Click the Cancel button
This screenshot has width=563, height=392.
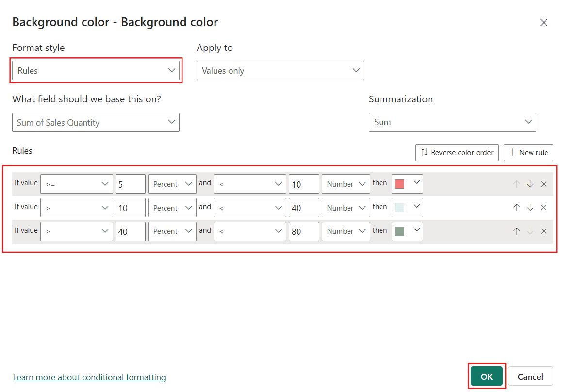[530, 376]
